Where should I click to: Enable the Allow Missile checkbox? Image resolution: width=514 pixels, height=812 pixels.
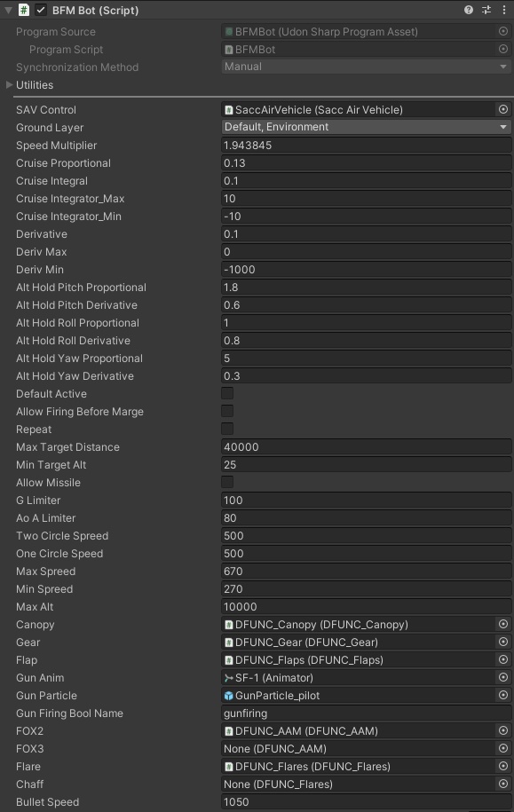click(227, 482)
